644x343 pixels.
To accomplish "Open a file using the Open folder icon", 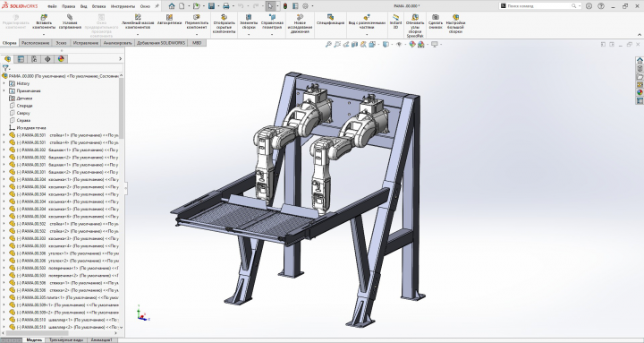I will click(x=197, y=5).
